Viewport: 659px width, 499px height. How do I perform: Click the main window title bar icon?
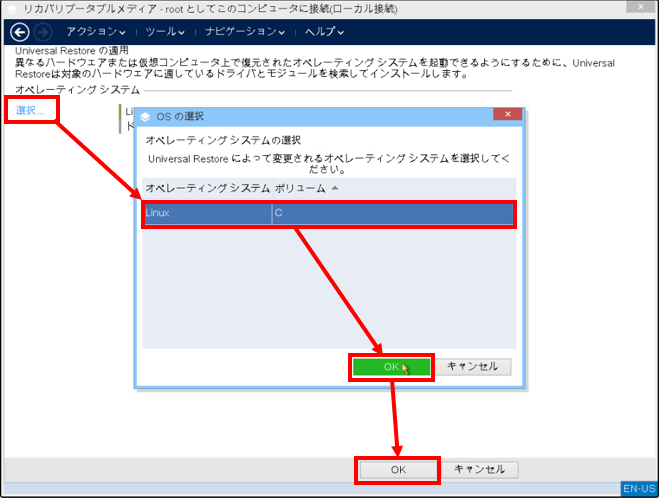[x=12, y=9]
